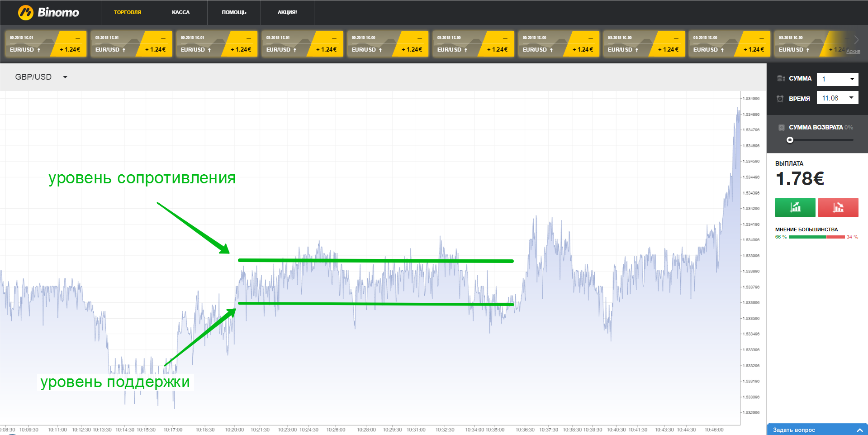Click the ВЫПЛАТА label
The height and width of the screenshot is (435, 868).
pyautogui.click(x=789, y=163)
